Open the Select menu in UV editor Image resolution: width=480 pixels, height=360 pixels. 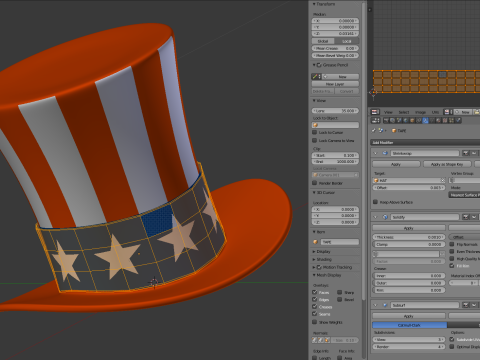pyautogui.click(x=404, y=112)
